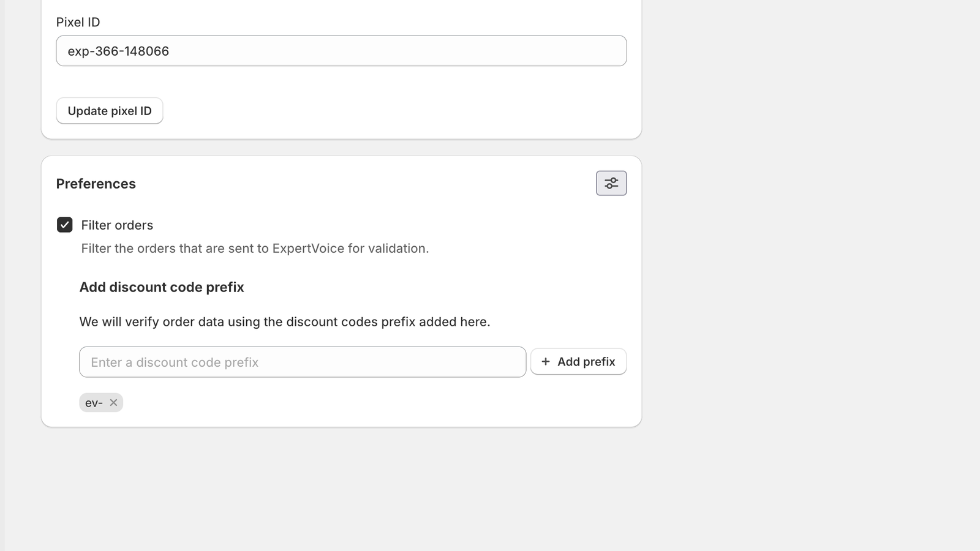Screen dimensions: 980x551
Task: Click the exp-366-148066 value text
Action: click(x=118, y=51)
